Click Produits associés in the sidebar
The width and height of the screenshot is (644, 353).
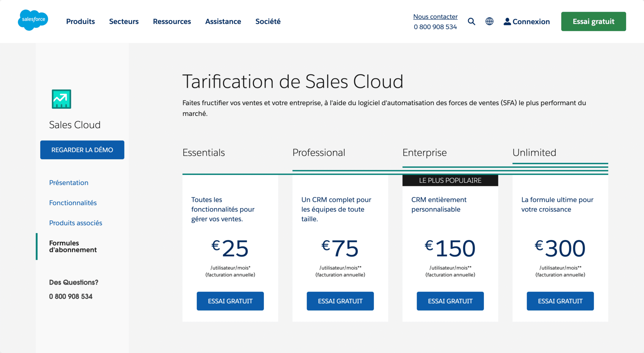(x=75, y=223)
